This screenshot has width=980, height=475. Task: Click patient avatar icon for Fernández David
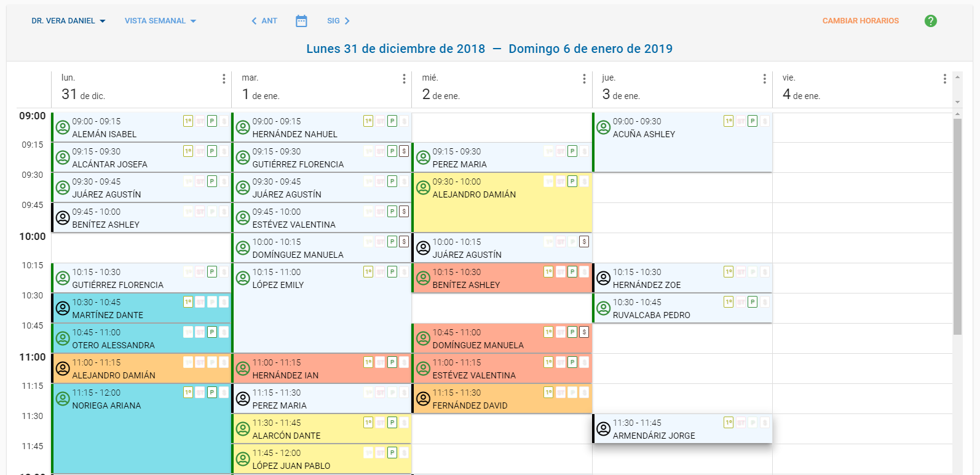423,399
